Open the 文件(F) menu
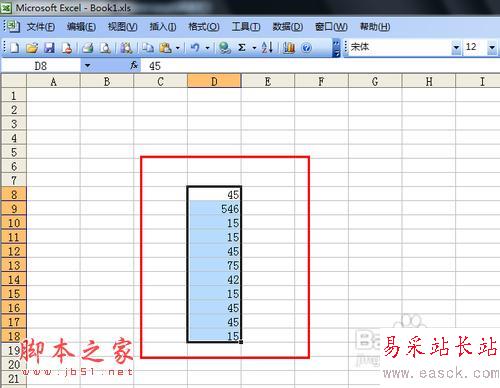 41,27
